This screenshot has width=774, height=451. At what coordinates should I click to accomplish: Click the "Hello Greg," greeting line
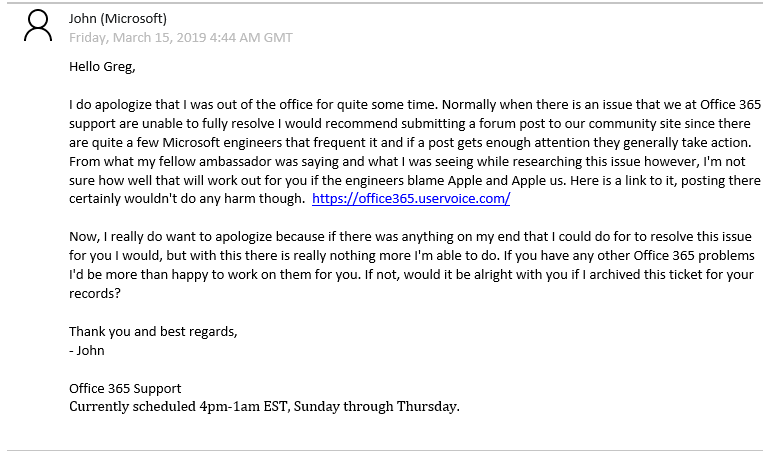click(x=101, y=67)
